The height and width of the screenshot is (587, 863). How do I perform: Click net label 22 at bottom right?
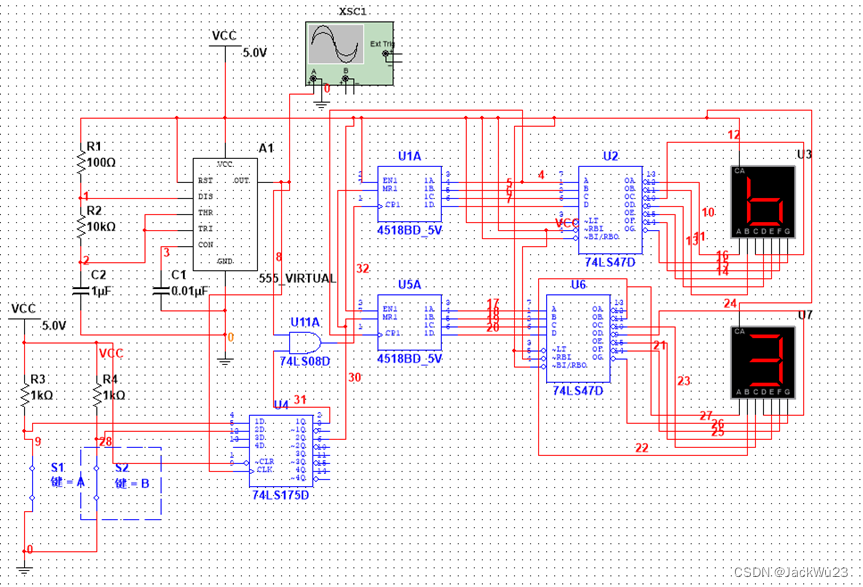click(642, 448)
